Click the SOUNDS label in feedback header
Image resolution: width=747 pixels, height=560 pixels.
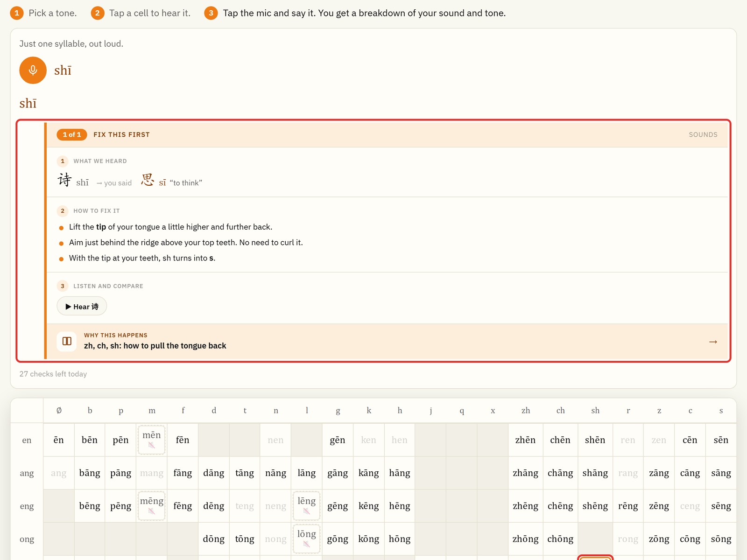pos(703,135)
